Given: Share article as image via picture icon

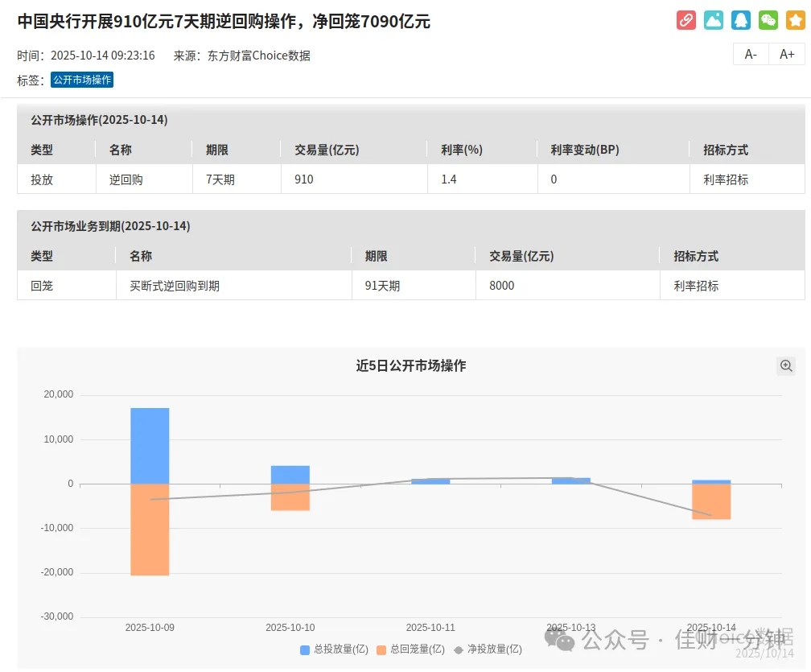Looking at the screenshot, I should pyautogui.click(x=713, y=20).
